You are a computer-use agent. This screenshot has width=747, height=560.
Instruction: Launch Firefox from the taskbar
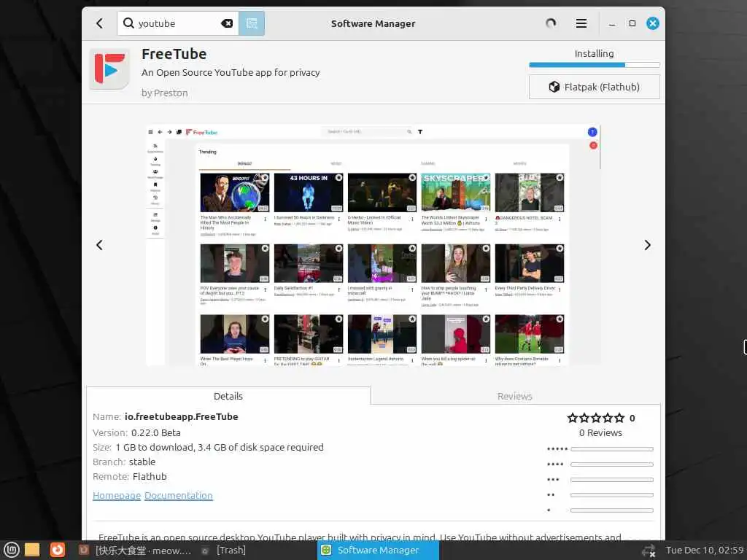point(57,550)
